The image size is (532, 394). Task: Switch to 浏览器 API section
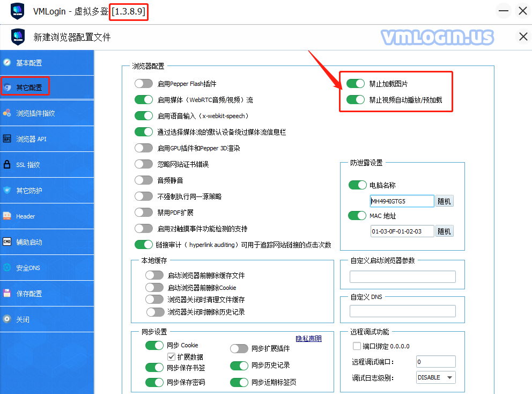click(47, 139)
